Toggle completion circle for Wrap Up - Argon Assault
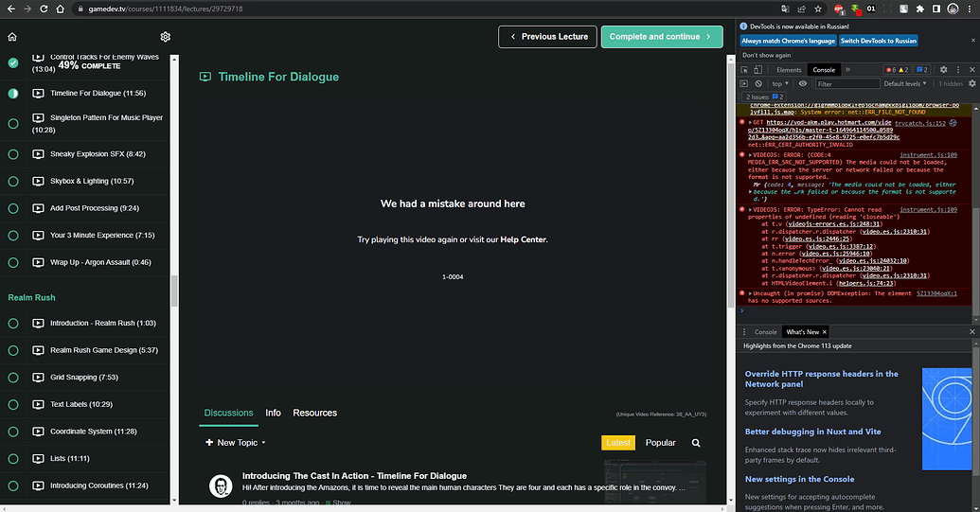Viewport: 980px width, 512px height. pyautogui.click(x=13, y=263)
